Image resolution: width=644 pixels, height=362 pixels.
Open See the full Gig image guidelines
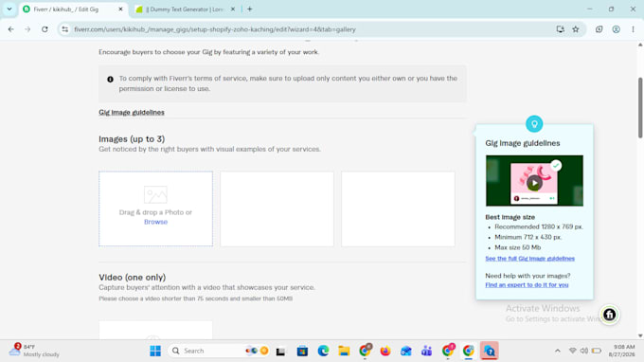point(529,259)
